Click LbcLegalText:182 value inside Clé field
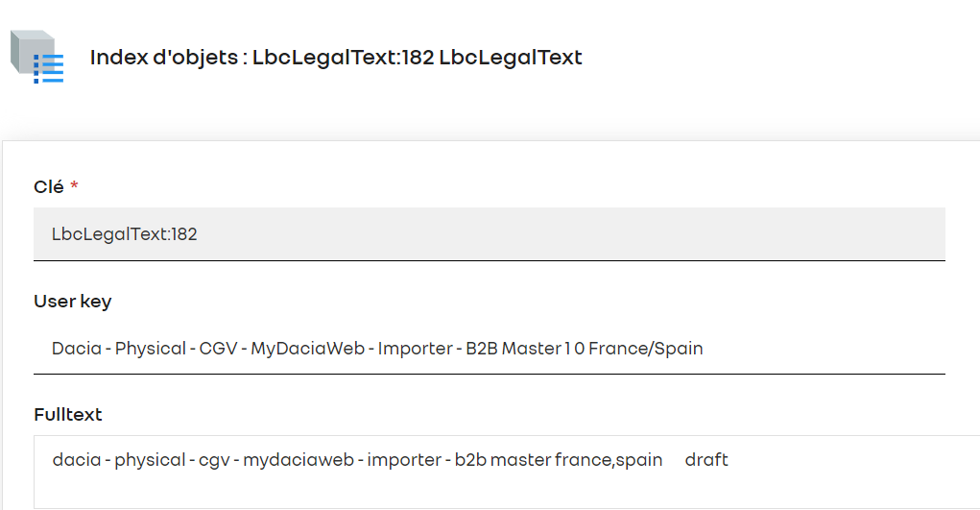The image size is (980, 510). [x=125, y=234]
